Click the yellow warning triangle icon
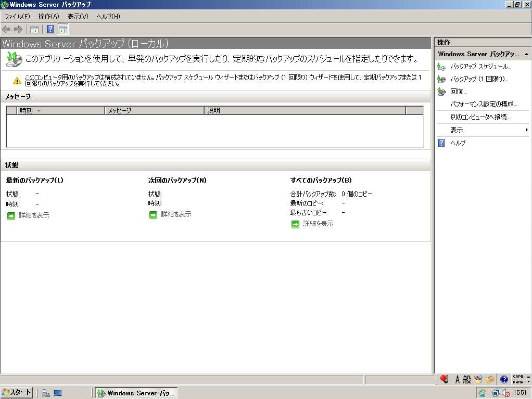This screenshot has height=399, width=532. click(x=17, y=81)
